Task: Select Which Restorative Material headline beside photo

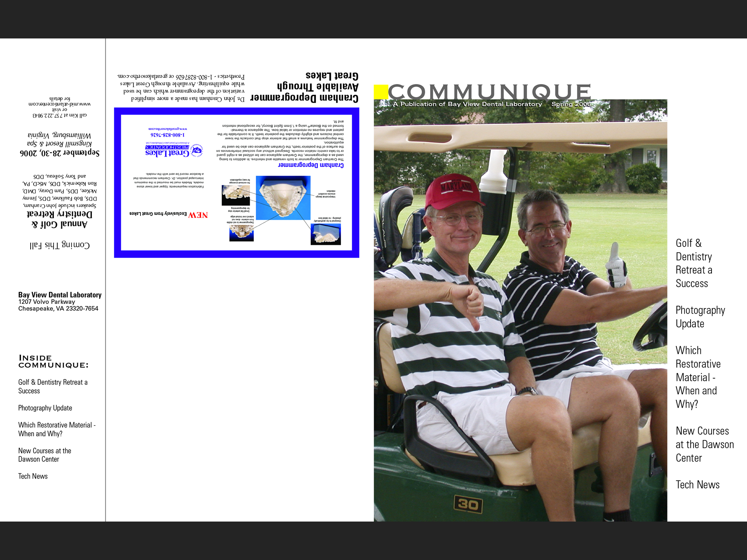Action: [x=698, y=377]
